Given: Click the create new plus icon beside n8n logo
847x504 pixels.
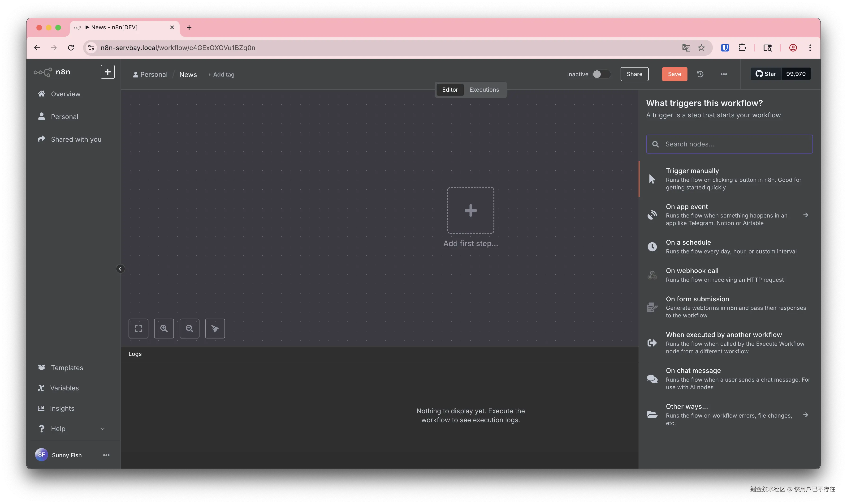Looking at the screenshot, I should [x=107, y=72].
